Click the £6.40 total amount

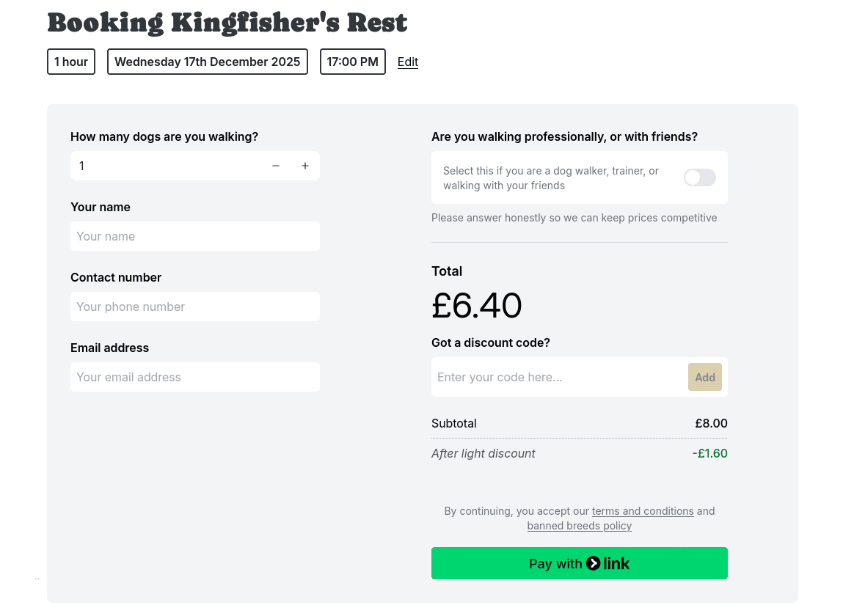tap(477, 306)
